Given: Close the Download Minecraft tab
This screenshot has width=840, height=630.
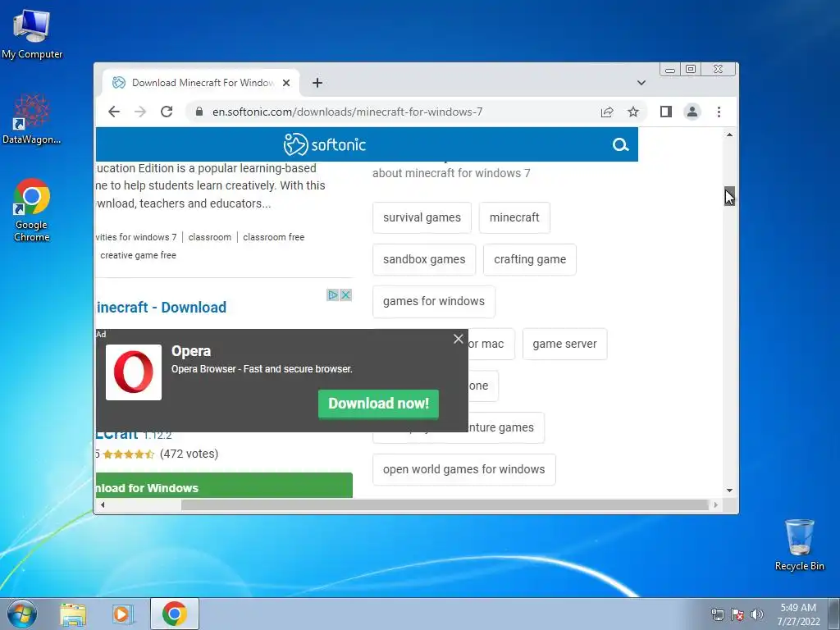Looking at the screenshot, I should click(x=286, y=83).
